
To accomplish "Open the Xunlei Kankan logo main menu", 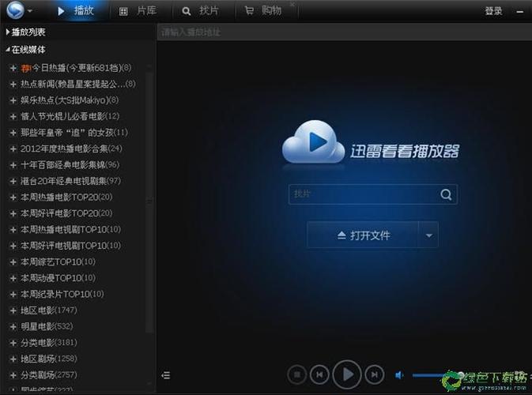I will 15,10.
